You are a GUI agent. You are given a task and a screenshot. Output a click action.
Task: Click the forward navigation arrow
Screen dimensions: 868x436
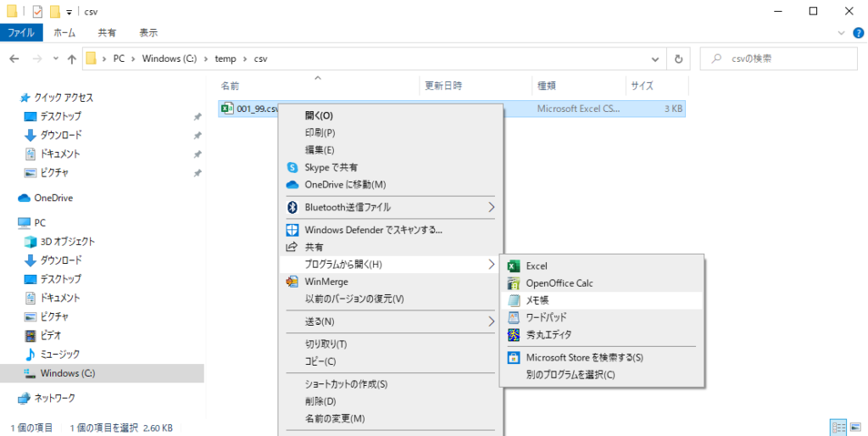(36, 59)
